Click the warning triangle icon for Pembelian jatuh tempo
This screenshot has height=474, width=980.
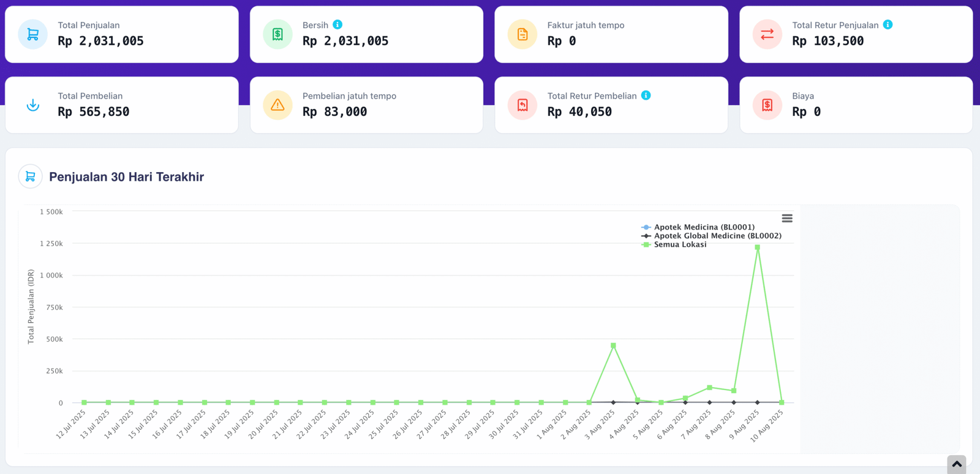tap(277, 105)
